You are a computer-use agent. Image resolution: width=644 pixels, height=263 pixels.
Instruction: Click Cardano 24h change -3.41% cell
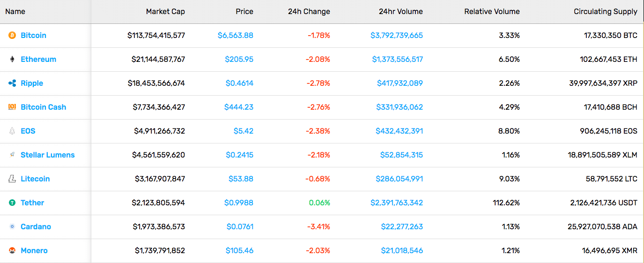coord(318,226)
